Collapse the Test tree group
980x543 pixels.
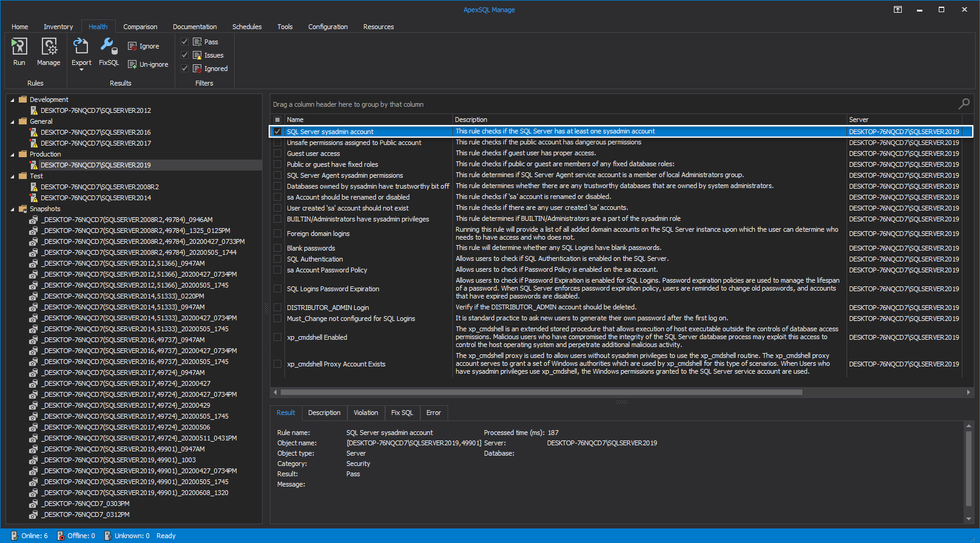click(12, 177)
